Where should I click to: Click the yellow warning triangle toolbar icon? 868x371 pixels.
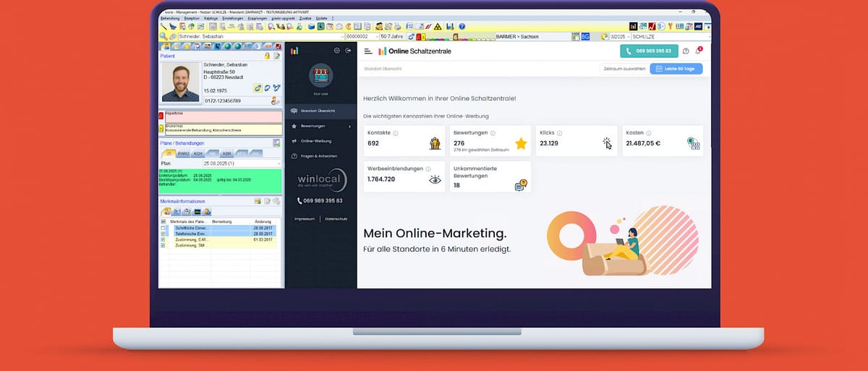pyautogui.click(x=438, y=26)
